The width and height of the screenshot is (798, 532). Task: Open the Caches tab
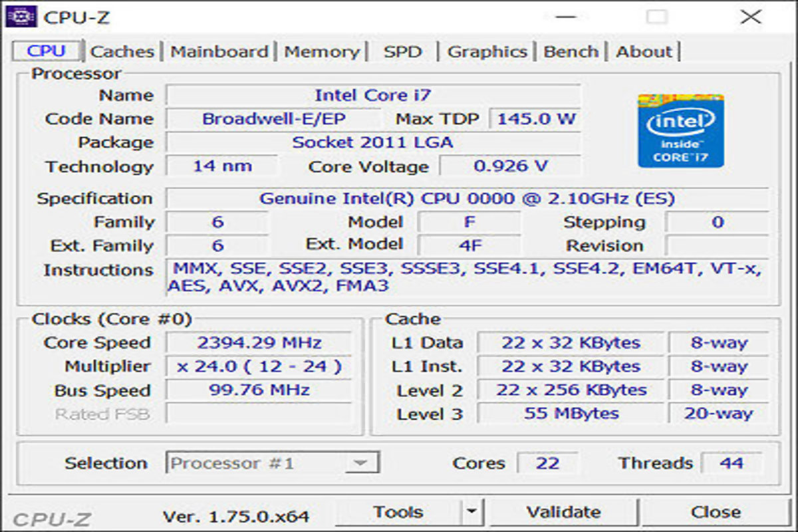coord(122,51)
